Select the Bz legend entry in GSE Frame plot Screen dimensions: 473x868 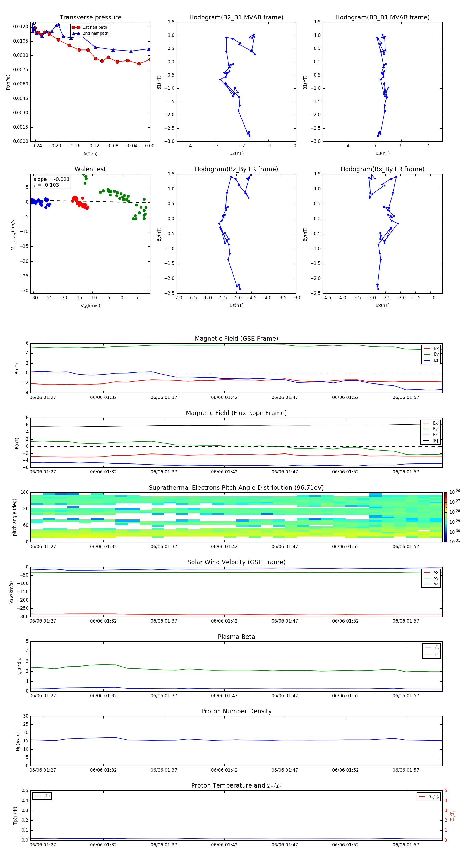[x=431, y=360]
